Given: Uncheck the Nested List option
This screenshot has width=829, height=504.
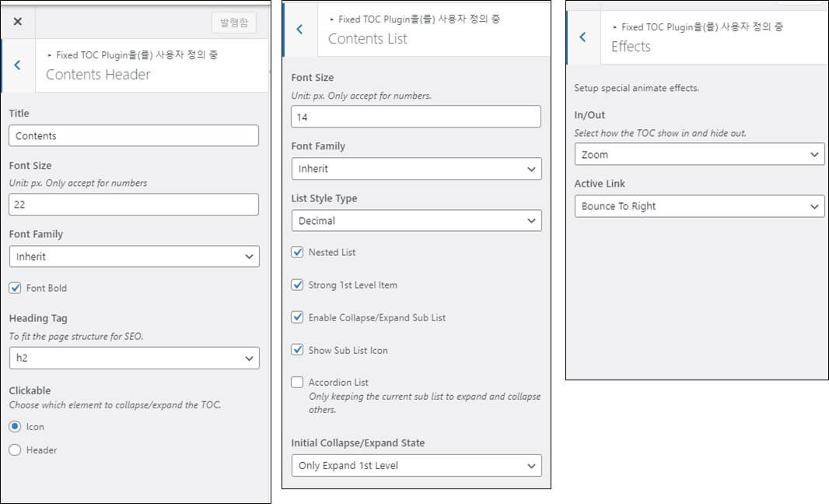Looking at the screenshot, I should (298, 252).
